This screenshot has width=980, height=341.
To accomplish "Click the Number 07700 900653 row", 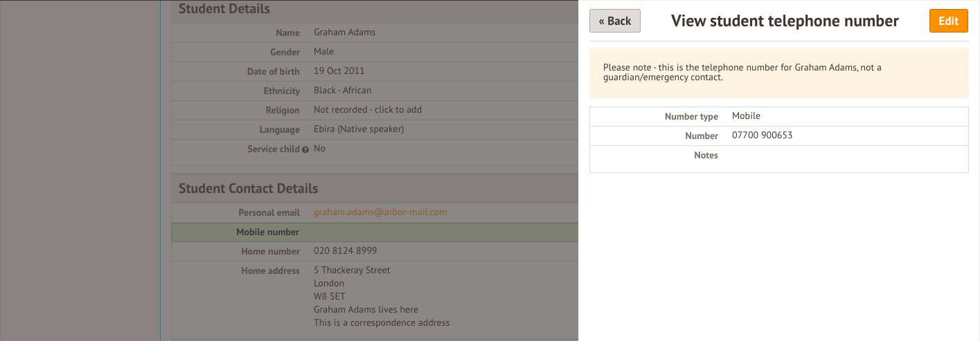I will point(778,136).
